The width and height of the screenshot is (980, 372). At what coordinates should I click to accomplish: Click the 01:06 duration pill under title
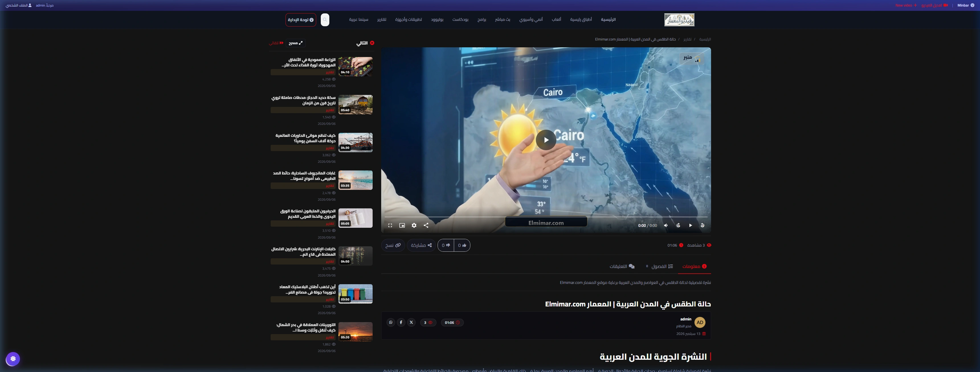tap(452, 322)
